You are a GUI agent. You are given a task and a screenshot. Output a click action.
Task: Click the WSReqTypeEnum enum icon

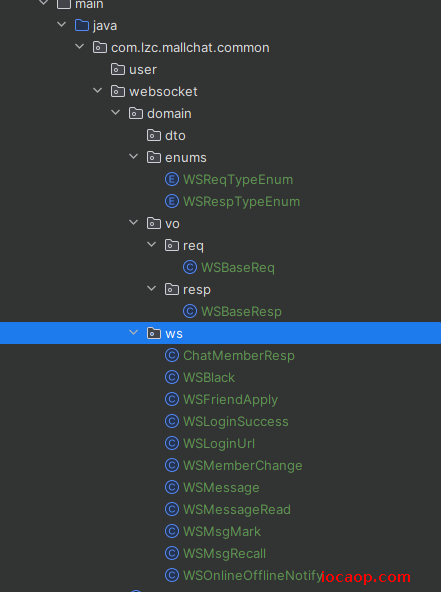pyautogui.click(x=172, y=179)
